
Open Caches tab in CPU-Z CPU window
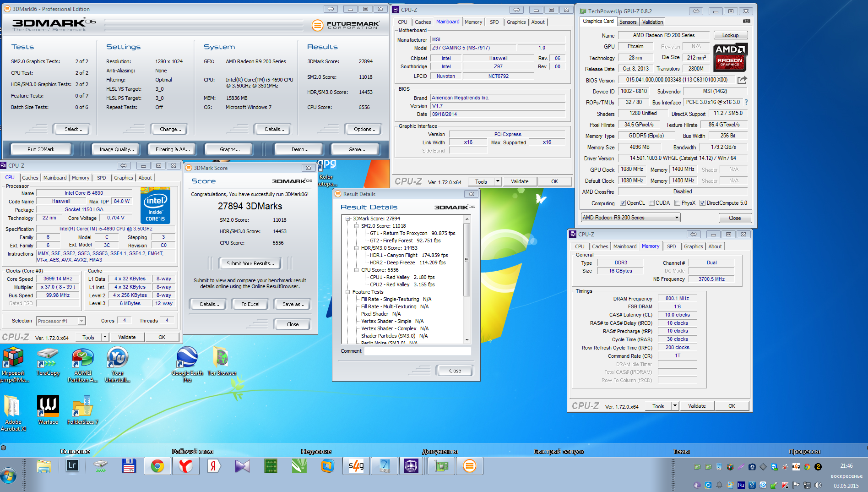[x=30, y=178]
